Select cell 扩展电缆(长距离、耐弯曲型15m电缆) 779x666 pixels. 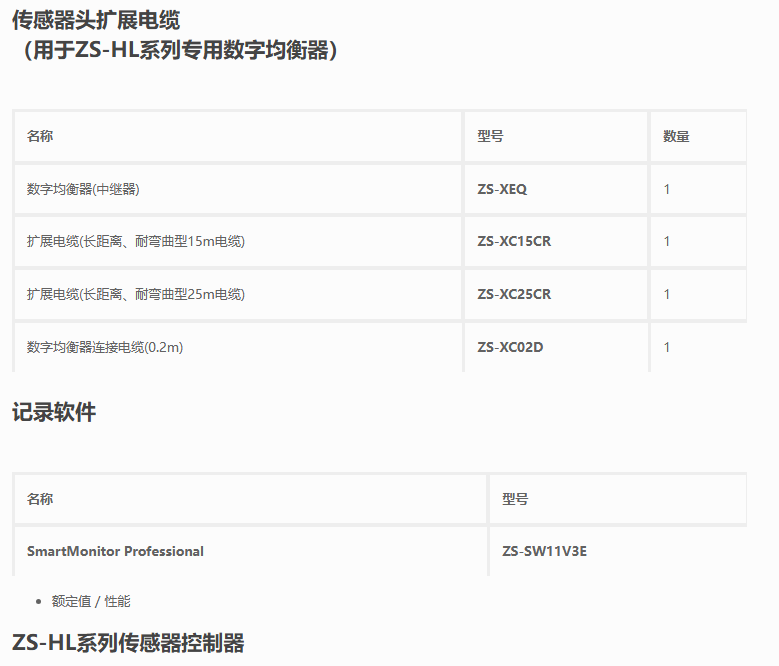pos(136,241)
